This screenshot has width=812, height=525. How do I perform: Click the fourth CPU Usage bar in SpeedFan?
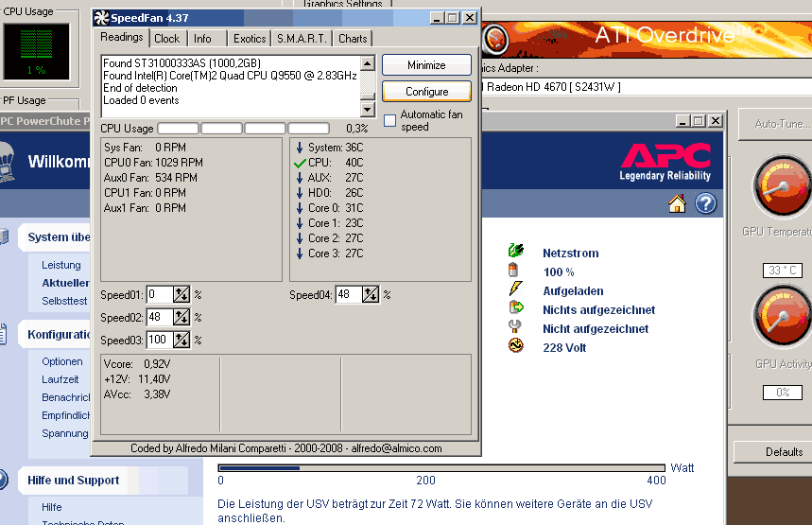pos(309,128)
